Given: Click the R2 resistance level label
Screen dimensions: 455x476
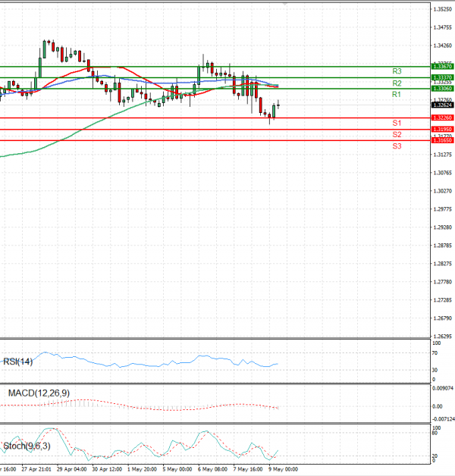Looking at the screenshot, I should coord(397,83).
